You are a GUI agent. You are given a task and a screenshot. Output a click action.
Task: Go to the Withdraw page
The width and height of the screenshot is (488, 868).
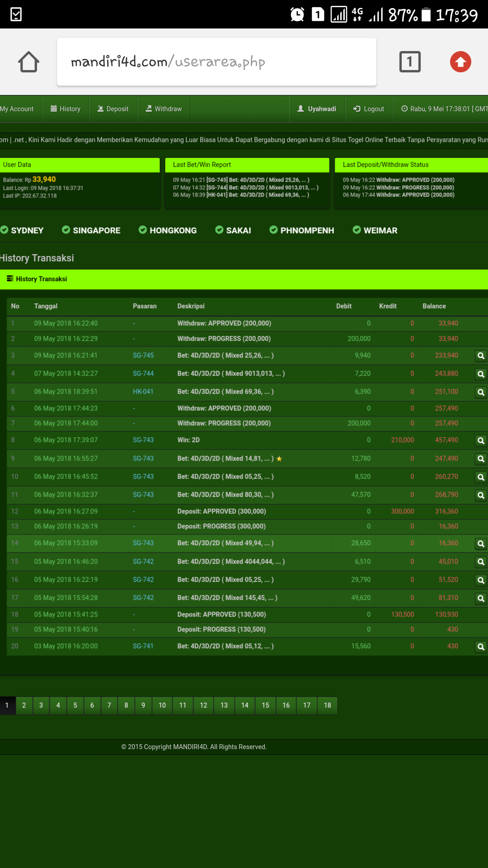pos(164,109)
